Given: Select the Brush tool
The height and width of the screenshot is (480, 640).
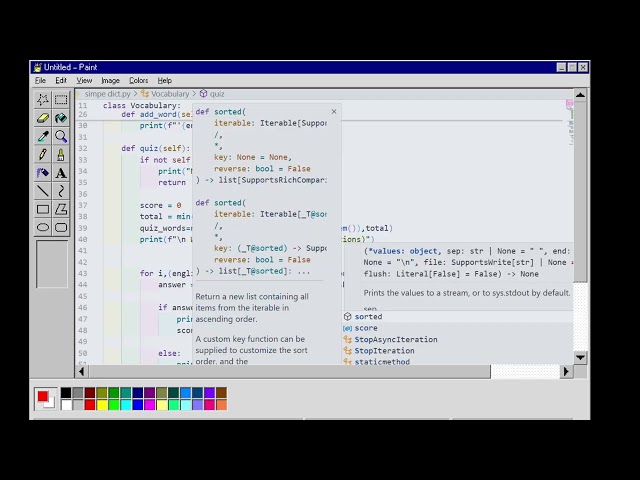Looking at the screenshot, I should click(61, 154).
